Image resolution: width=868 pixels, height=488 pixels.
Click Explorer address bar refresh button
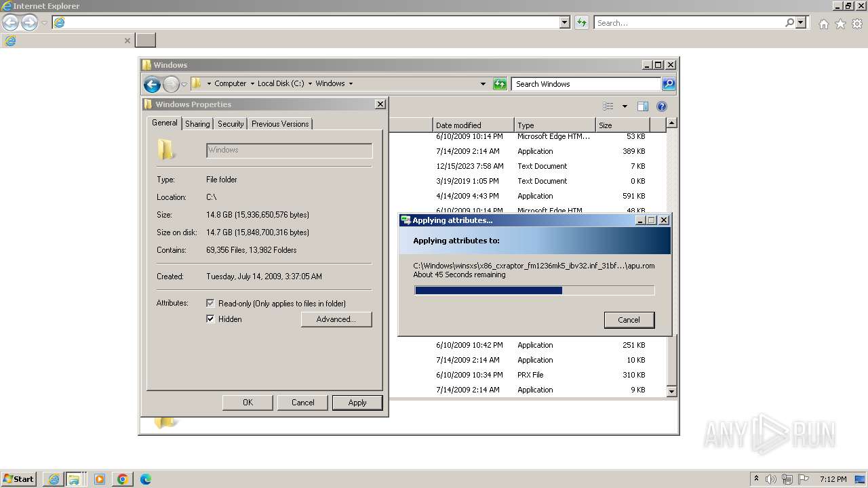pyautogui.click(x=500, y=84)
